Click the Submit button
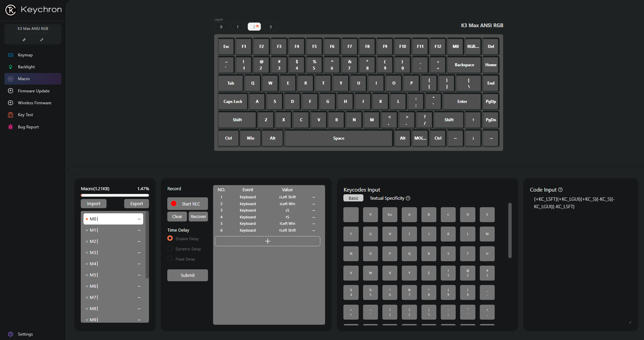 click(187, 275)
